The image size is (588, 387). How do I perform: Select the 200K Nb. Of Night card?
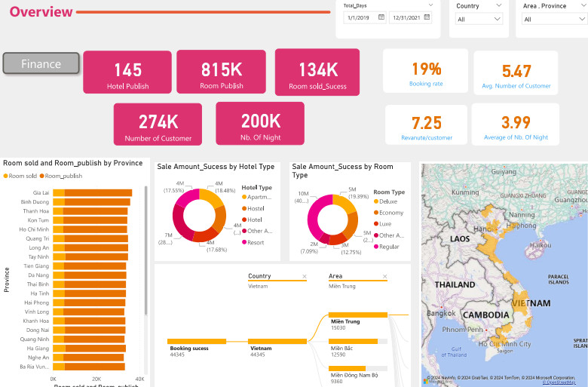[260, 124]
